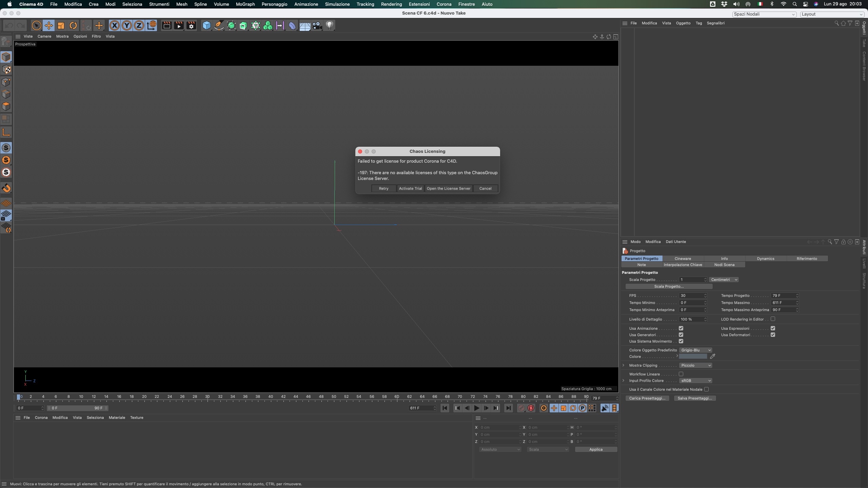
Task: Disable Usa Animazione checkbox
Action: pos(681,328)
